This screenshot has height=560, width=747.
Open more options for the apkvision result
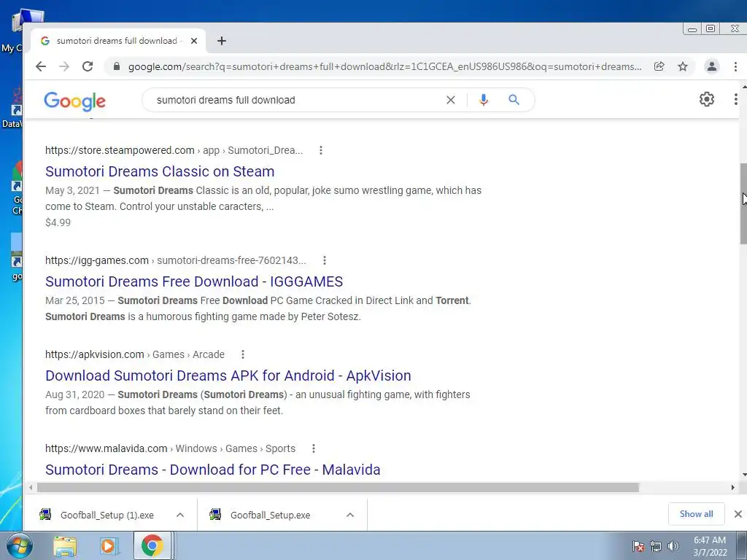(242, 354)
